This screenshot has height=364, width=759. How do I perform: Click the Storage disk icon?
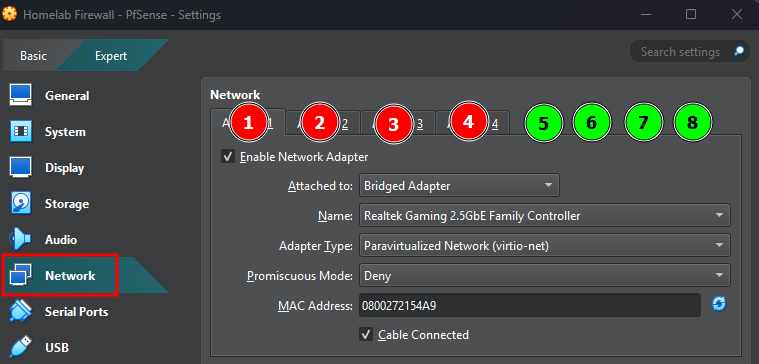click(20, 203)
